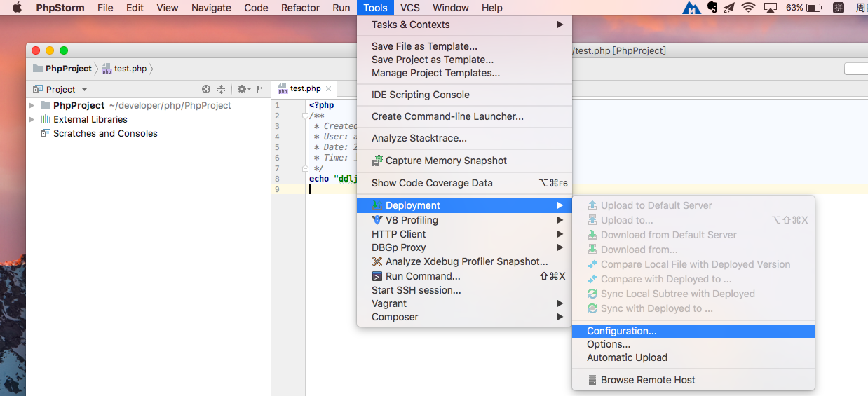Screen dimensions: 868x396
Task: Click line 8 echo statement in editor
Action: click(334, 179)
